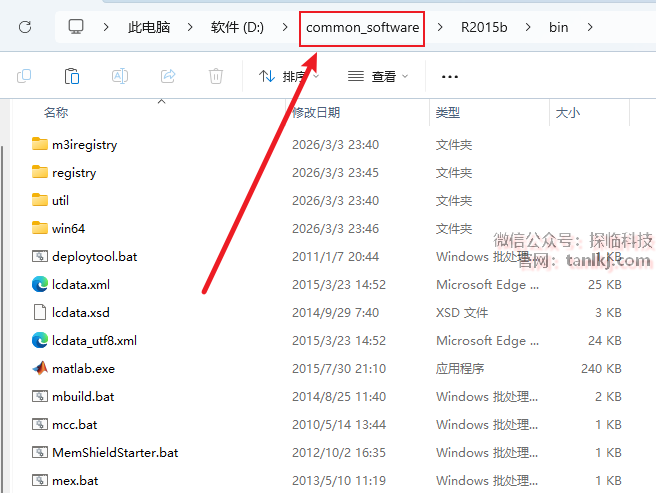Click the 应用程序 type cell of matlab.exe
The image size is (656, 493).
pos(460,369)
